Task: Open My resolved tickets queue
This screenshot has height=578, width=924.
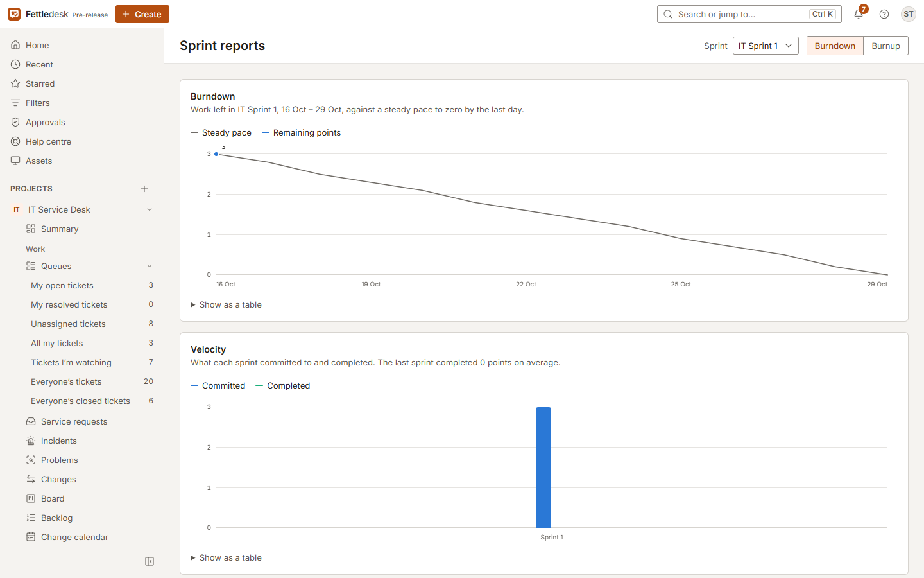Action: tap(92, 304)
